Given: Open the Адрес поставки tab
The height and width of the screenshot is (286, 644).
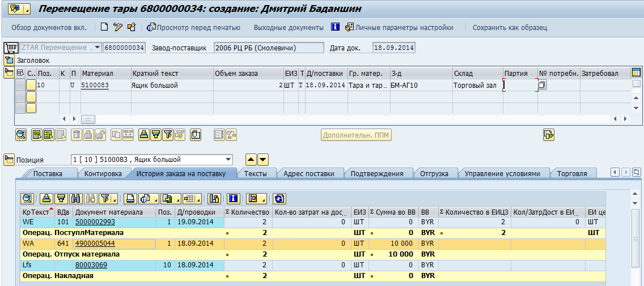Looking at the screenshot, I should [x=308, y=174].
